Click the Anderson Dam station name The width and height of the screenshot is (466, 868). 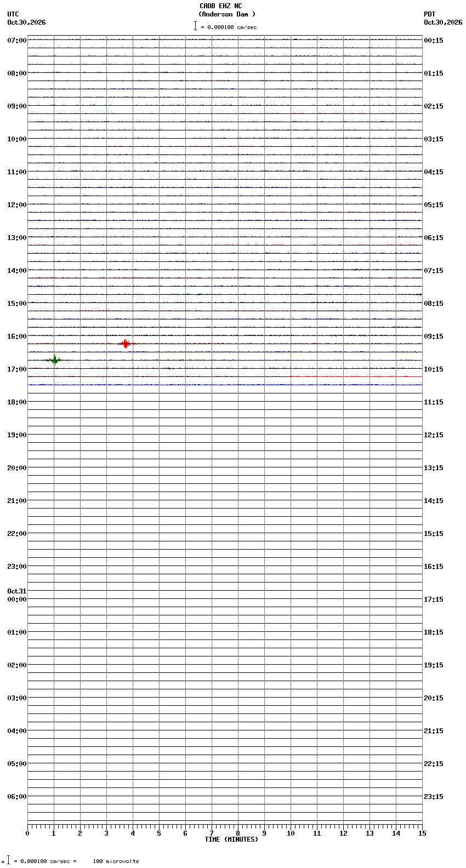click(x=227, y=14)
